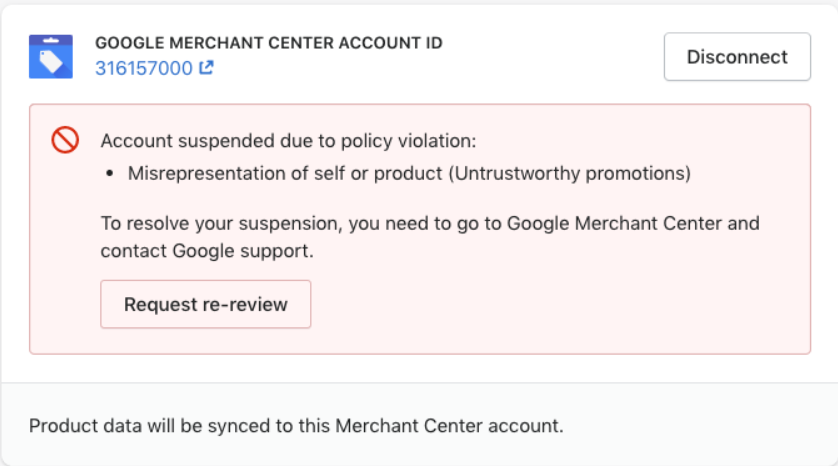Click the Google Merchant Center tag icon
This screenshot has width=838, height=466.
pos(51,57)
